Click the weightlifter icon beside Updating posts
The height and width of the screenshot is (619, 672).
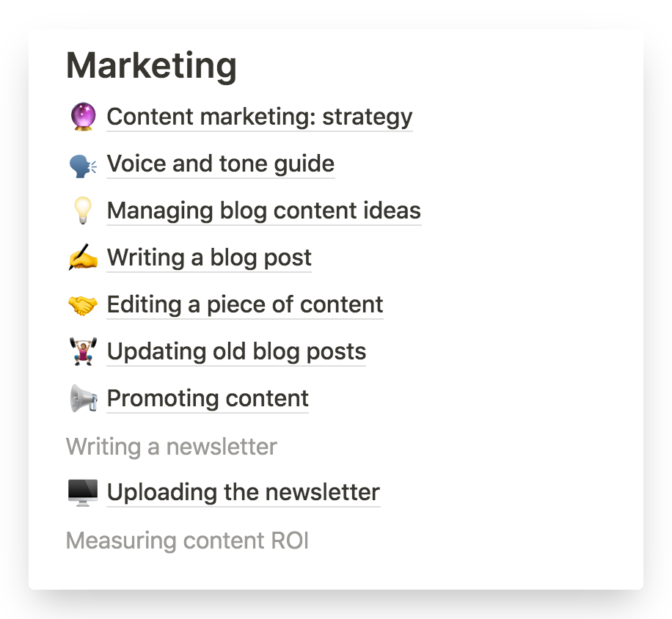[x=83, y=351]
